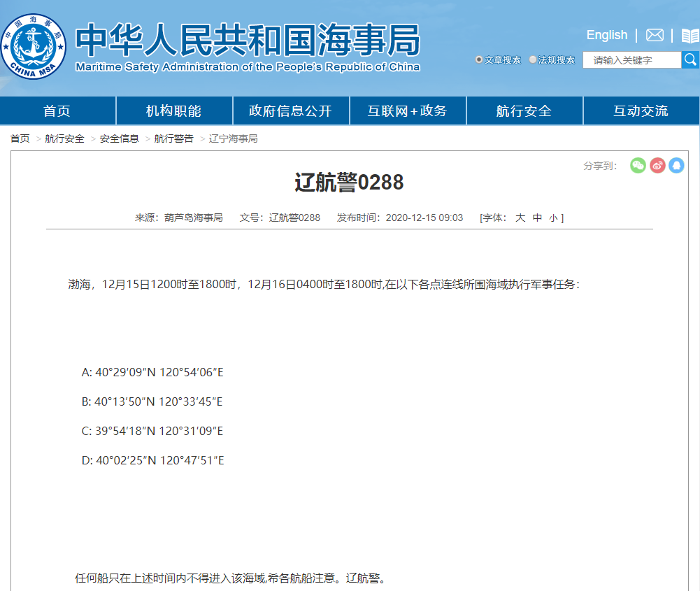Viewport: 700px width, 591px height.
Task: Click the blue envelope icon next to English
Action: (x=654, y=34)
